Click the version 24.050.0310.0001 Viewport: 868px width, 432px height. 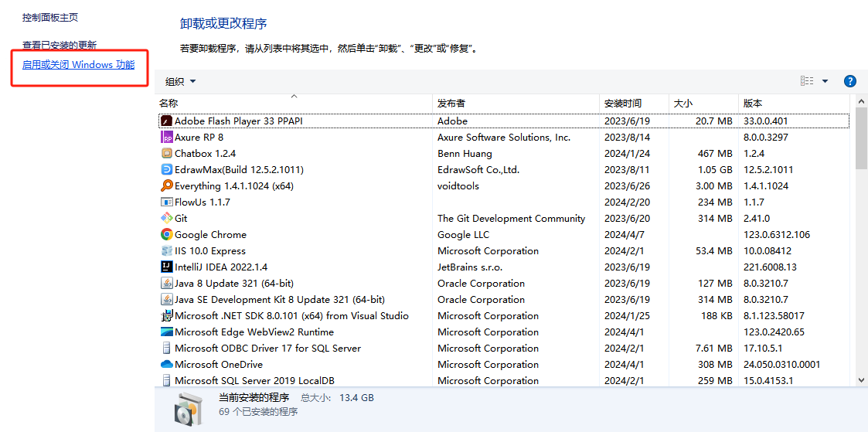click(x=781, y=365)
